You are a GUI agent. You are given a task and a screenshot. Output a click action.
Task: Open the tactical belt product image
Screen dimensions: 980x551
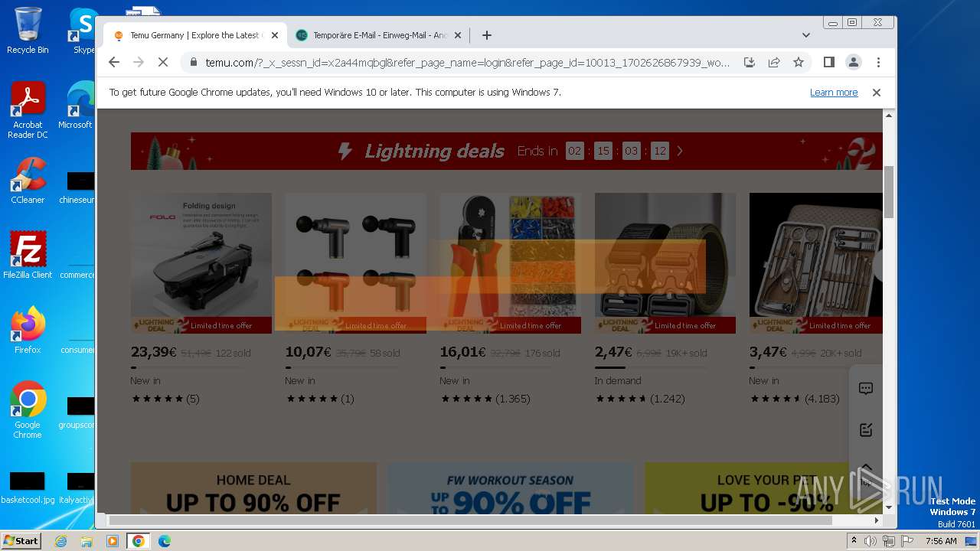(665, 262)
